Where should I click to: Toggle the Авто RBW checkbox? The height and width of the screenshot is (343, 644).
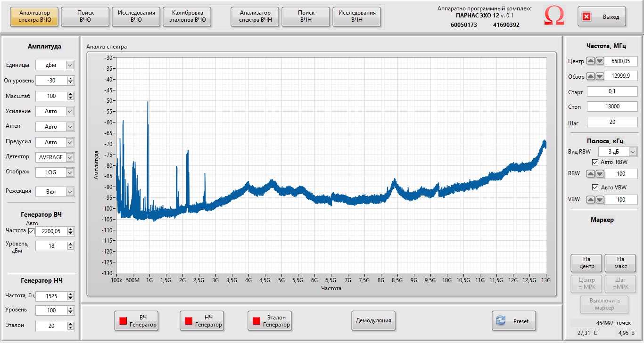(595, 162)
